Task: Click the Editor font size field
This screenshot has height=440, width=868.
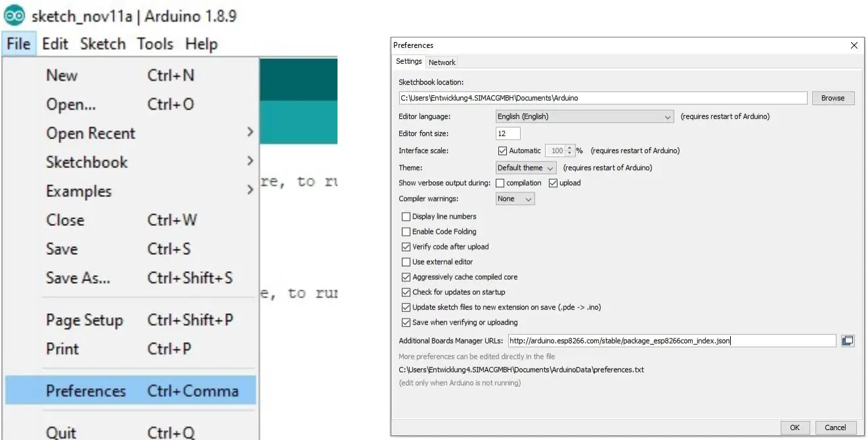Action: [508, 133]
